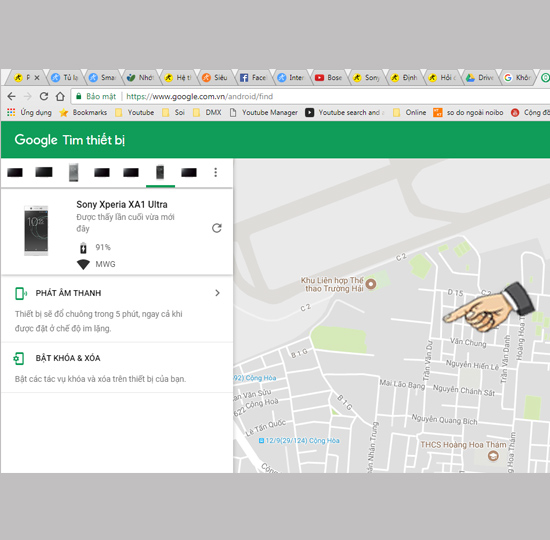Viewport: 550px width, 540px height.
Task: Select the seventh device thumbnail
Action: 189,172
